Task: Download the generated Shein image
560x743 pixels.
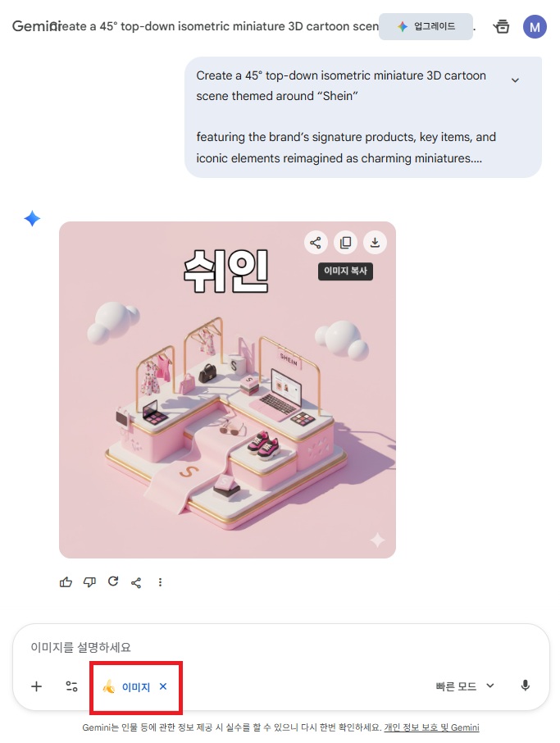Action: [375, 243]
